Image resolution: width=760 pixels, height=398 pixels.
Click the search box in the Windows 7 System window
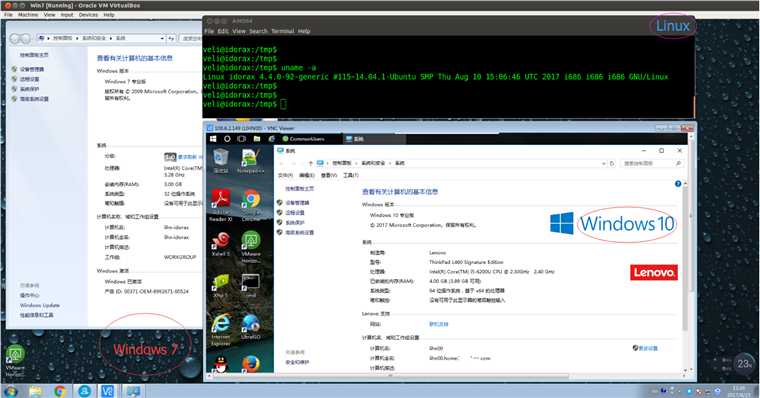tap(190, 38)
